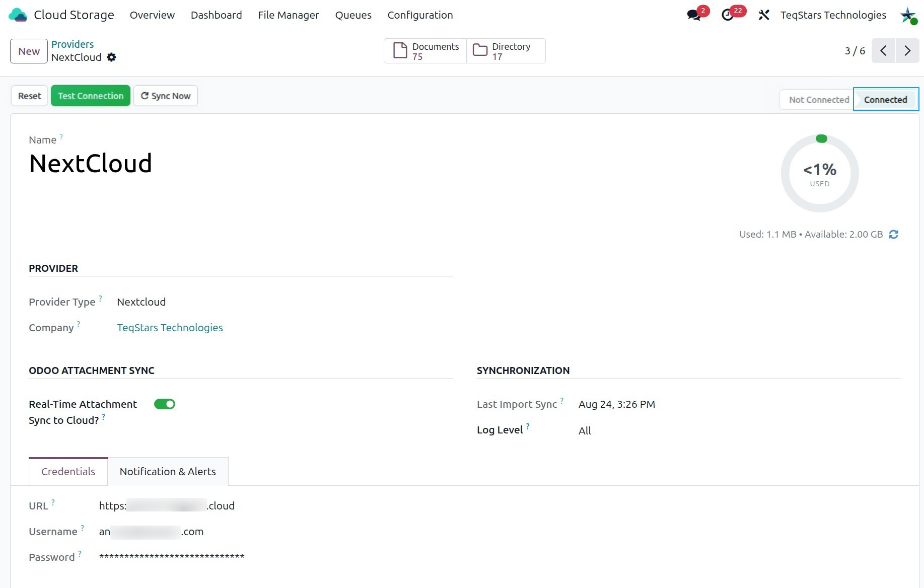Open the Overview menu

pyautogui.click(x=152, y=15)
